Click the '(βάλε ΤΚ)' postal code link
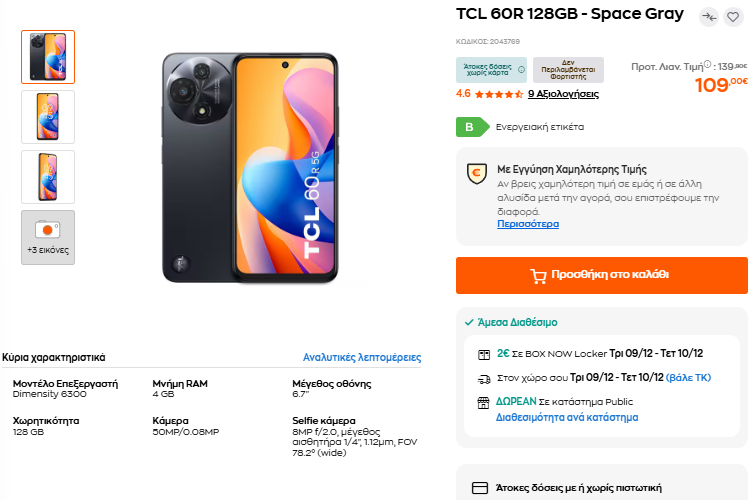Viewport: 750px width, 500px height. click(x=689, y=378)
